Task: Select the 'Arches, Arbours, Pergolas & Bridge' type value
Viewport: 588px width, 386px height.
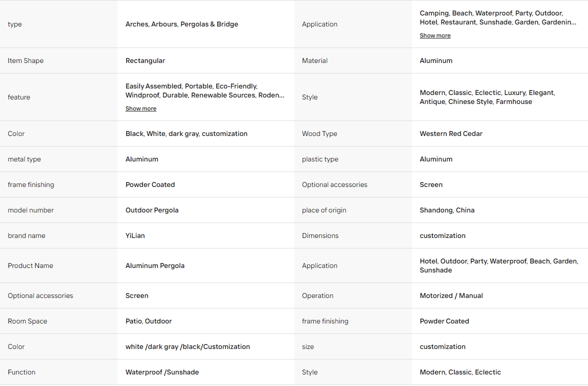Action: (182, 24)
